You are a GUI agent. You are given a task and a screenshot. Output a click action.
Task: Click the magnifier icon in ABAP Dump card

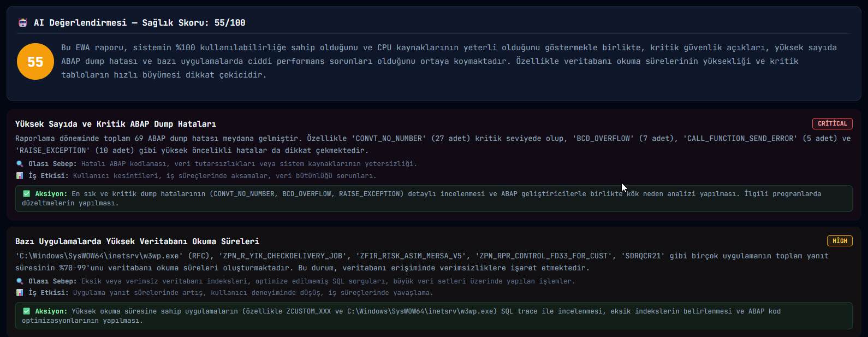tap(20, 164)
